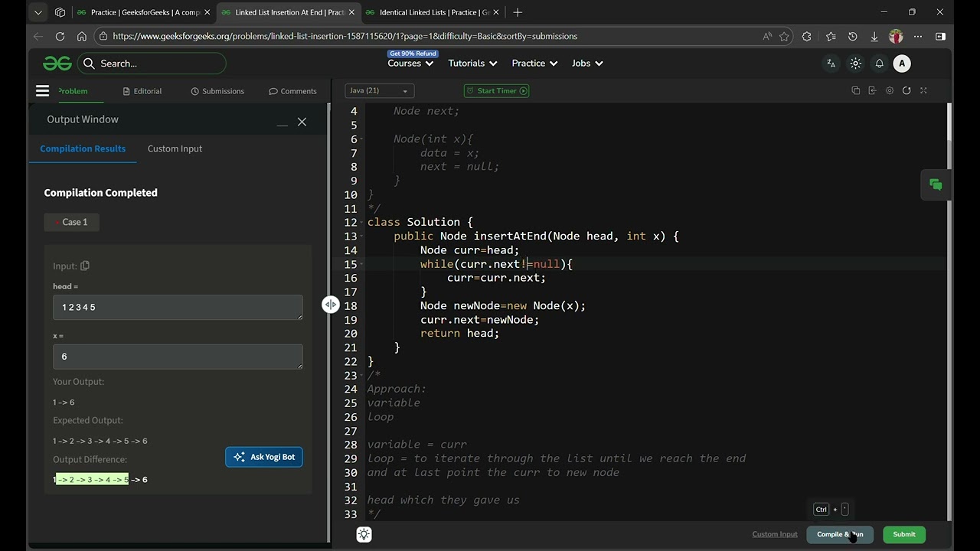Click the panel splitter handle
980x551 pixels.
[330, 305]
